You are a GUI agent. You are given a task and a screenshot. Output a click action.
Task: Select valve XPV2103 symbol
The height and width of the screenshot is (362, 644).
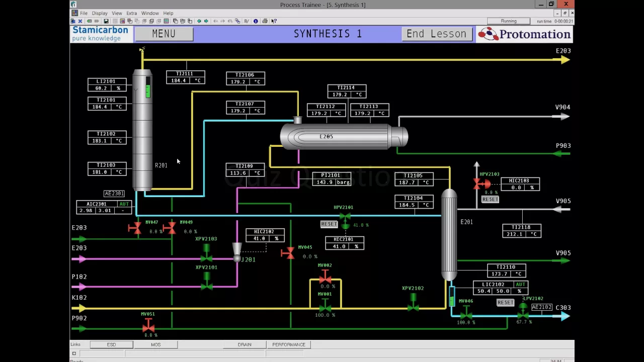click(206, 253)
